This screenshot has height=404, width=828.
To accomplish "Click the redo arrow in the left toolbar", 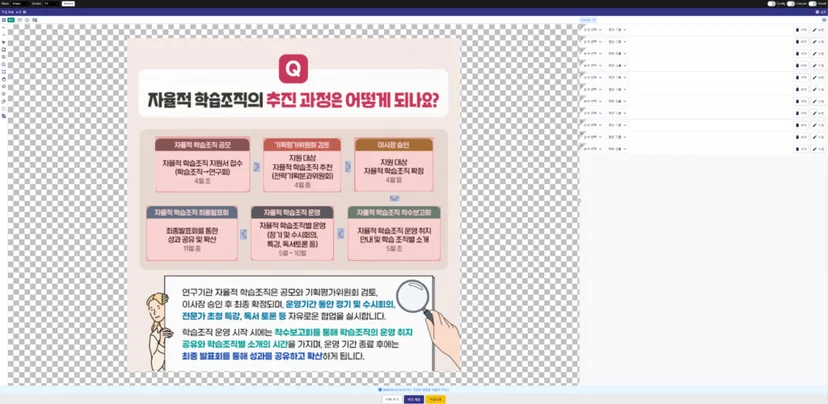I will (x=4, y=34).
